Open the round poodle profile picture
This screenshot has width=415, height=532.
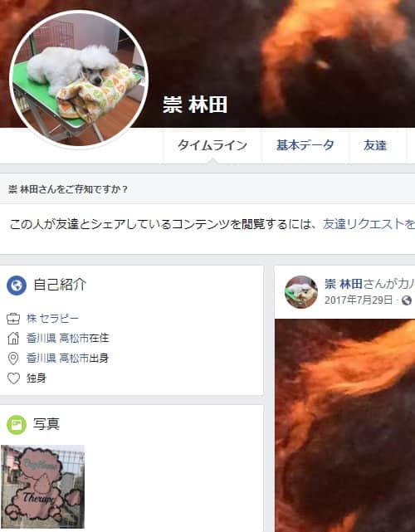[x=79, y=79]
